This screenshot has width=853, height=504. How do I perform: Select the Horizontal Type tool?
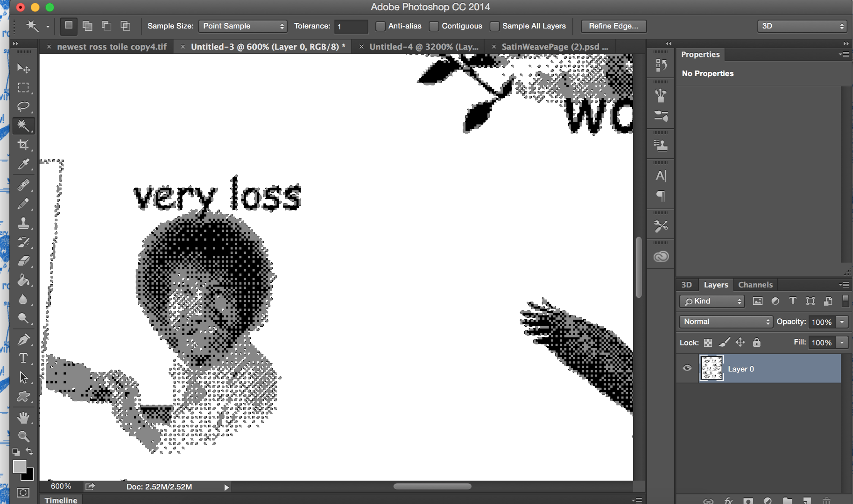tap(23, 358)
